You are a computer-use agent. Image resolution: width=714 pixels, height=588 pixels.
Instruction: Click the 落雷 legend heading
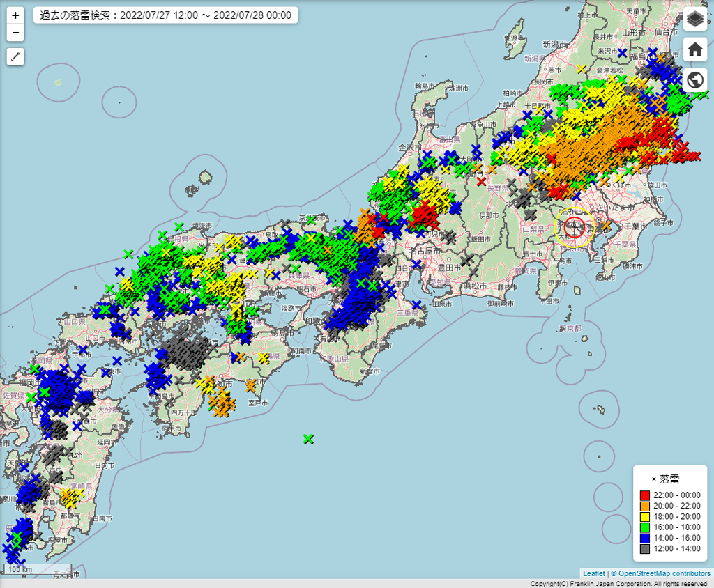point(669,479)
